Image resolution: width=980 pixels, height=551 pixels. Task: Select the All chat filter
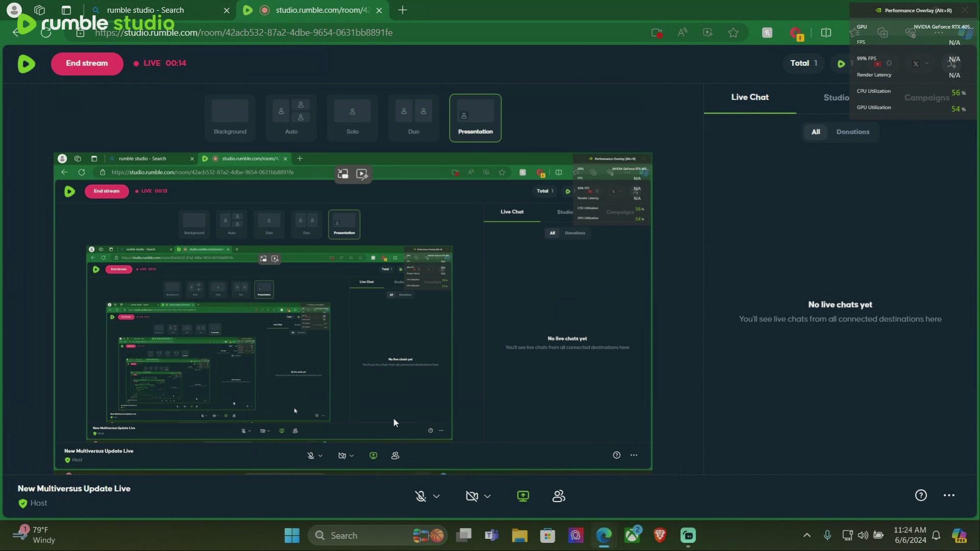coord(816,132)
